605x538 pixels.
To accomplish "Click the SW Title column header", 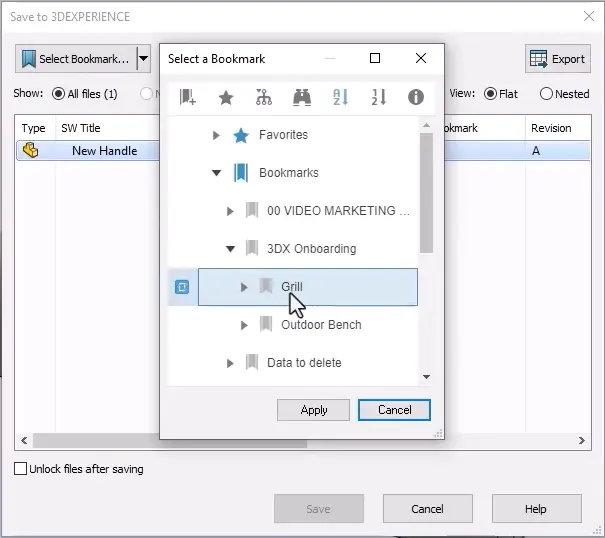I will coord(81,128).
